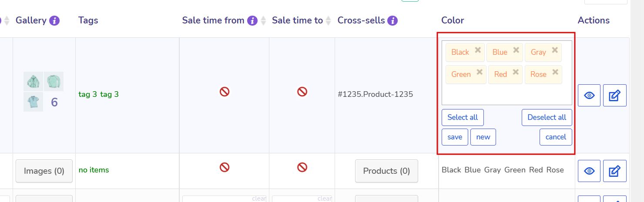Open gallery thumbnails of first product

[x=43, y=91]
